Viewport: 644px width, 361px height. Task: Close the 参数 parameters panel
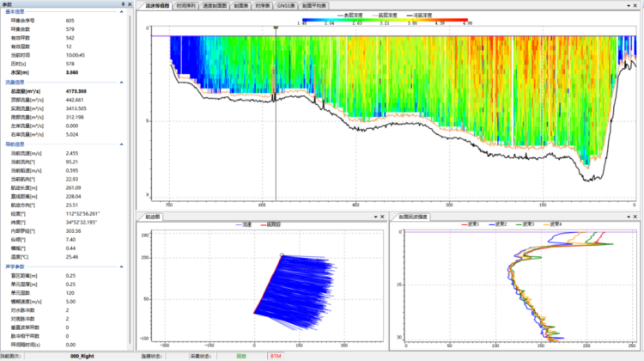130,4
